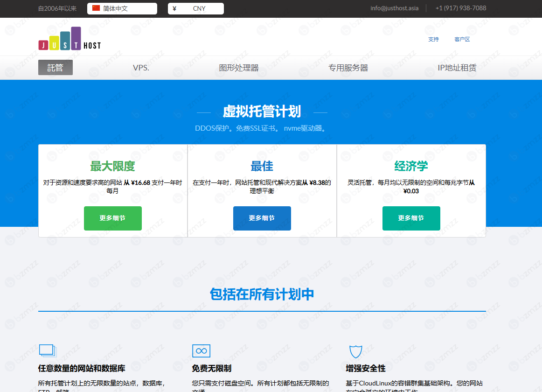The height and width of the screenshot is (392, 542).
Task: Click the 免费无限制 heading
Action: [212, 369]
